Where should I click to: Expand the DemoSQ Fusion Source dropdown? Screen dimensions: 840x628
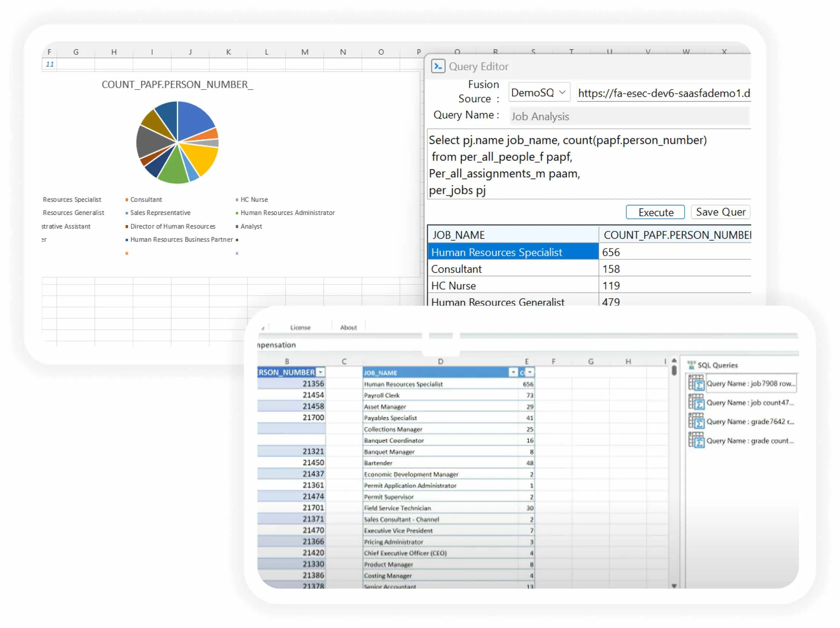click(x=562, y=92)
